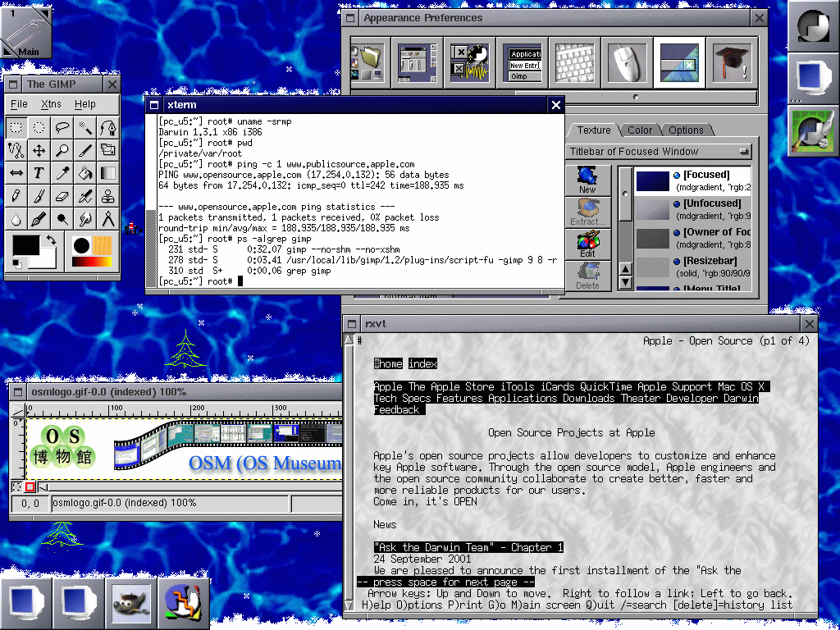The height and width of the screenshot is (630, 840).
Task: Choose the Magnify zoom tool
Action: click(x=62, y=151)
